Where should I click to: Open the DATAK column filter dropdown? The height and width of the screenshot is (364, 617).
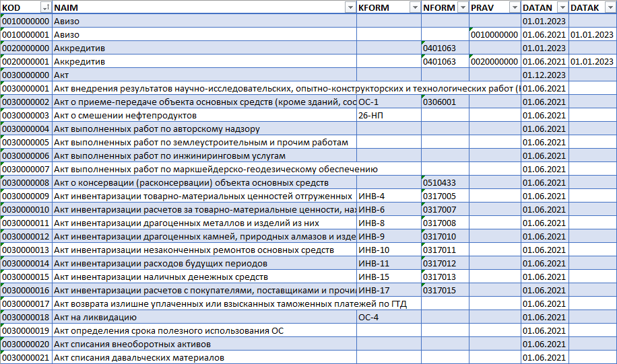click(x=611, y=7)
